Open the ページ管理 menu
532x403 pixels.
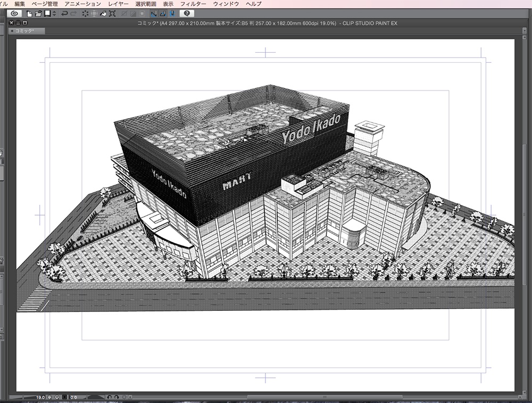pos(45,4)
